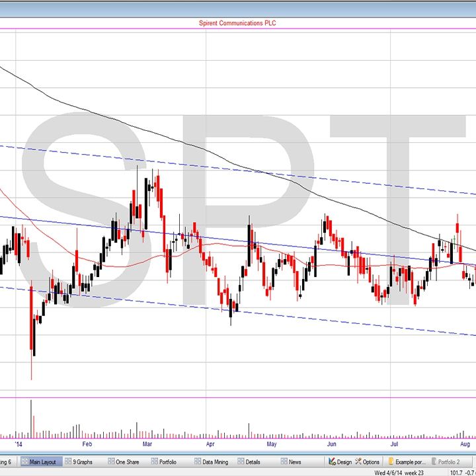The image size is (476, 476).
Task: Switch to the Portfolio 2 tab
Action: pos(450,461)
